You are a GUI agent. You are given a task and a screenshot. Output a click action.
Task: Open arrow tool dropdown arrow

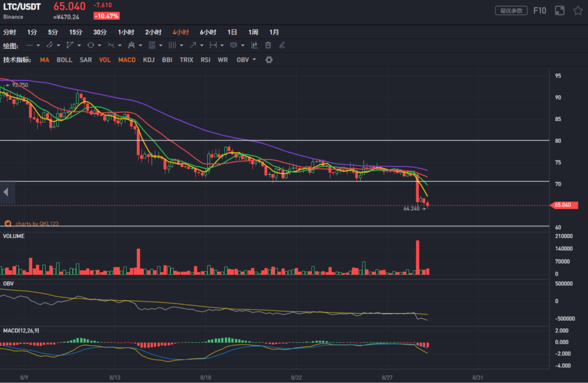(x=201, y=46)
